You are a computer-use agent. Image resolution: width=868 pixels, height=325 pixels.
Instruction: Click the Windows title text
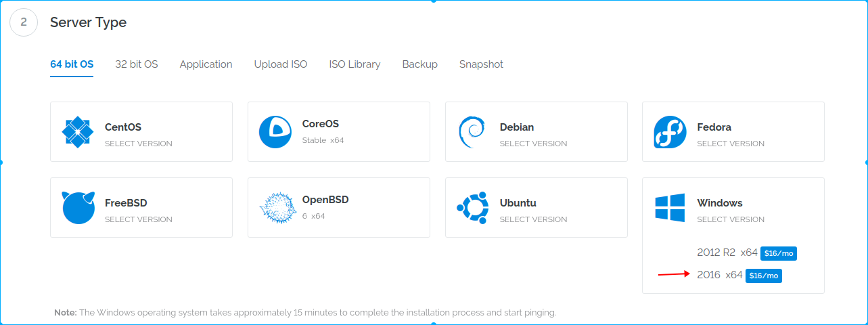(720, 202)
